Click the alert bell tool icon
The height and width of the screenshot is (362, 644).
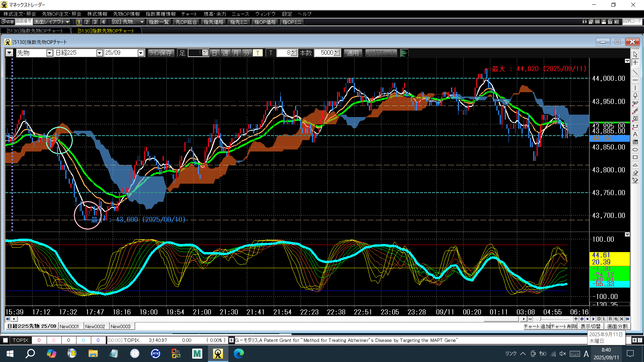coord(635,96)
